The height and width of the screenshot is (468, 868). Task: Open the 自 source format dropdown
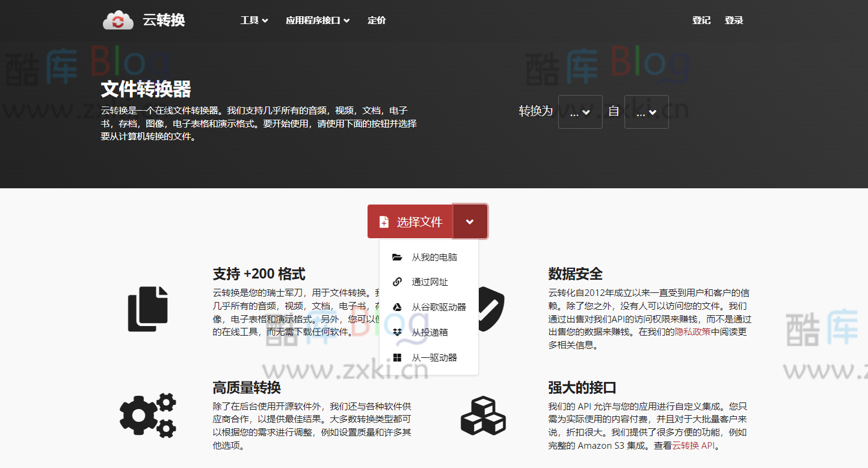tap(646, 111)
